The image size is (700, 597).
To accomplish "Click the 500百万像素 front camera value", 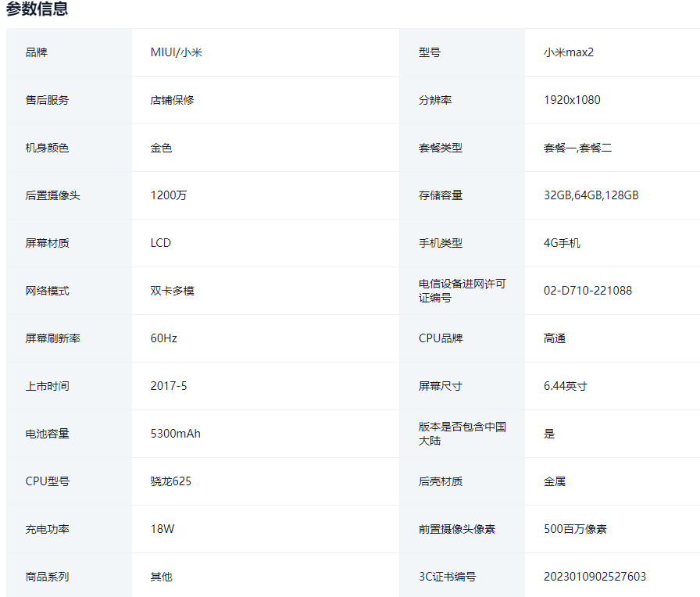I will point(576,529).
